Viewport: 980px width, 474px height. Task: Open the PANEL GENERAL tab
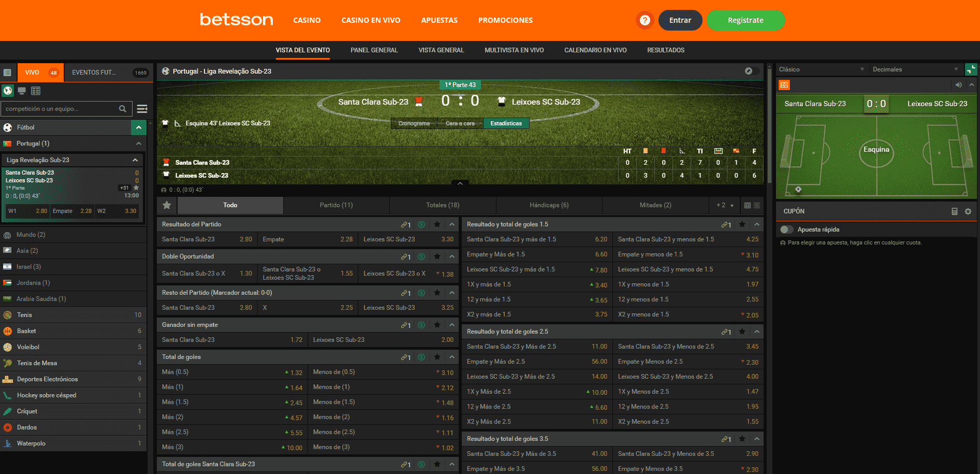click(x=374, y=50)
